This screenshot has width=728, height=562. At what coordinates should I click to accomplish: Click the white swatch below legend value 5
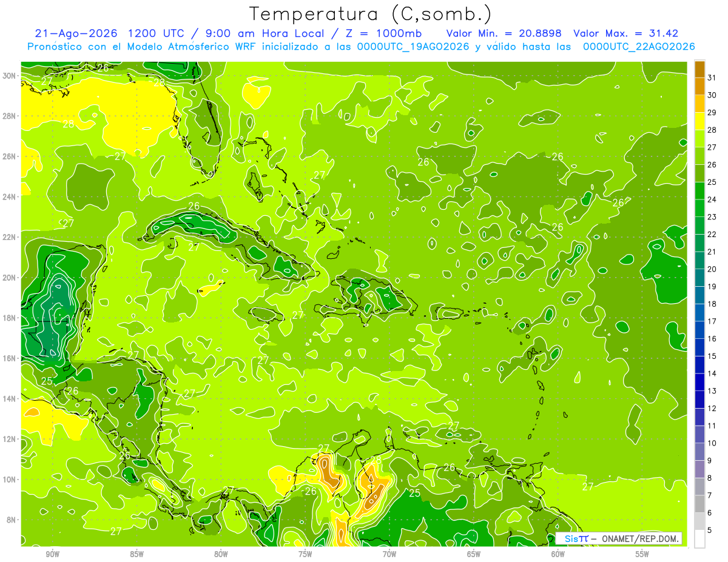click(x=700, y=539)
